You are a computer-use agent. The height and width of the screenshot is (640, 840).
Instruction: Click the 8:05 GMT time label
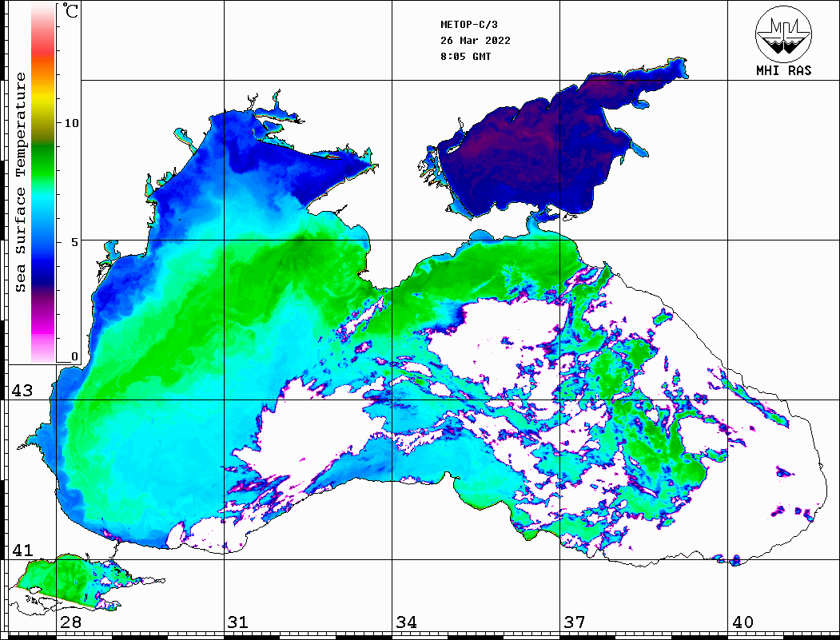click(466, 57)
